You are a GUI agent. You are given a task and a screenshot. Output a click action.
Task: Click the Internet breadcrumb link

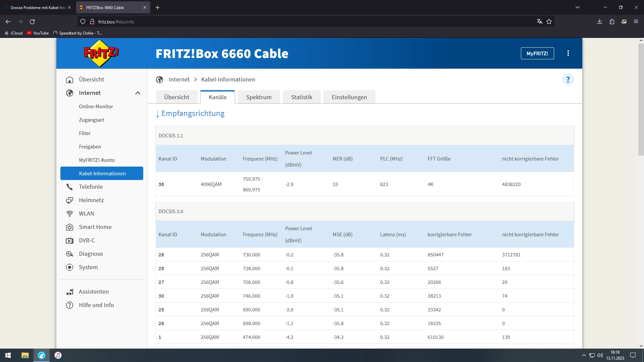(x=179, y=79)
